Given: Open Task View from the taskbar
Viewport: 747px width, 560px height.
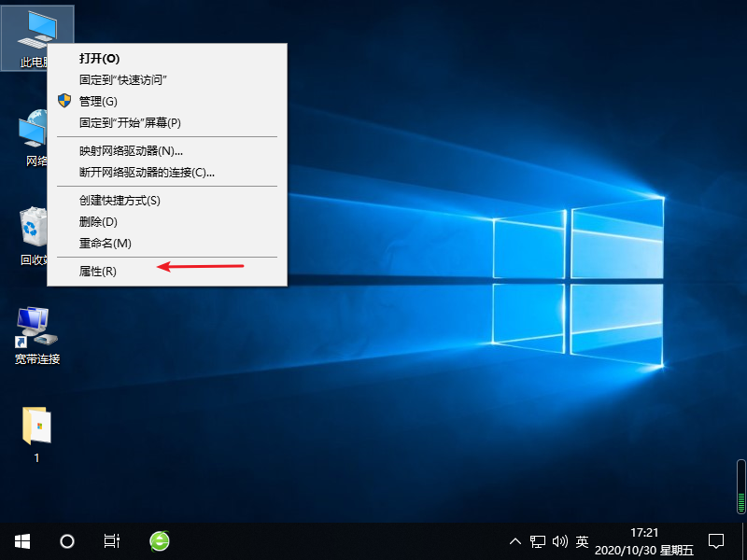Looking at the screenshot, I should point(112,541).
